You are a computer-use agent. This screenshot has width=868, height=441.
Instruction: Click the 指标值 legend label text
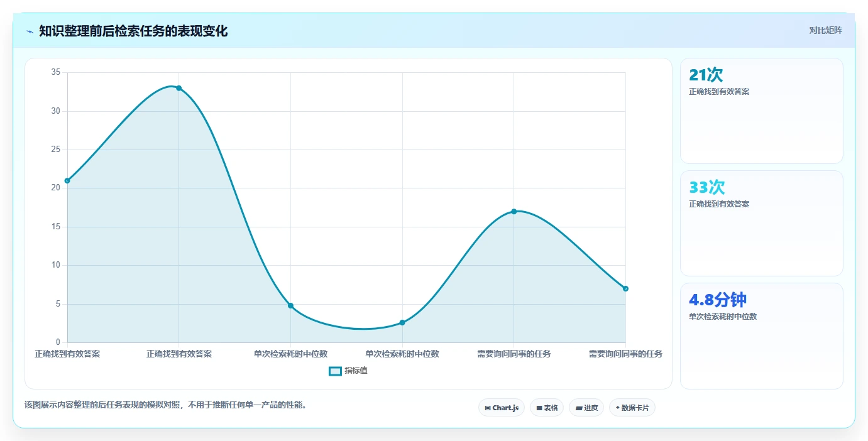point(356,371)
